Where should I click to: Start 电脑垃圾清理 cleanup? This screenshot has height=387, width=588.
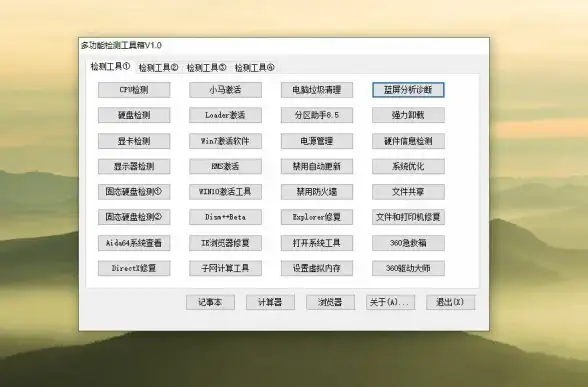(x=317, y=90)
